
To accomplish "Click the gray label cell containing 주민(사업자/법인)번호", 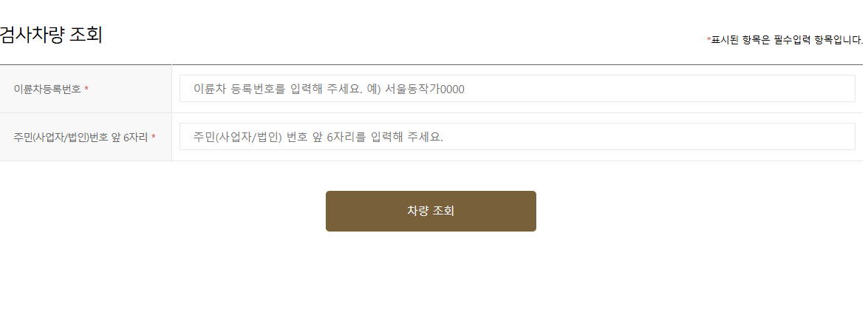I will [86, 137].
